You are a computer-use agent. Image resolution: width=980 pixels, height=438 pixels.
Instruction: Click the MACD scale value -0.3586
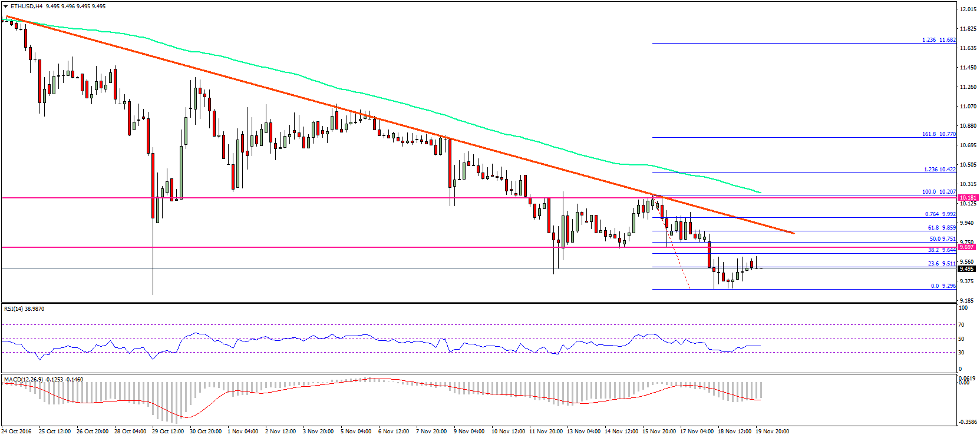coord(967,422)
